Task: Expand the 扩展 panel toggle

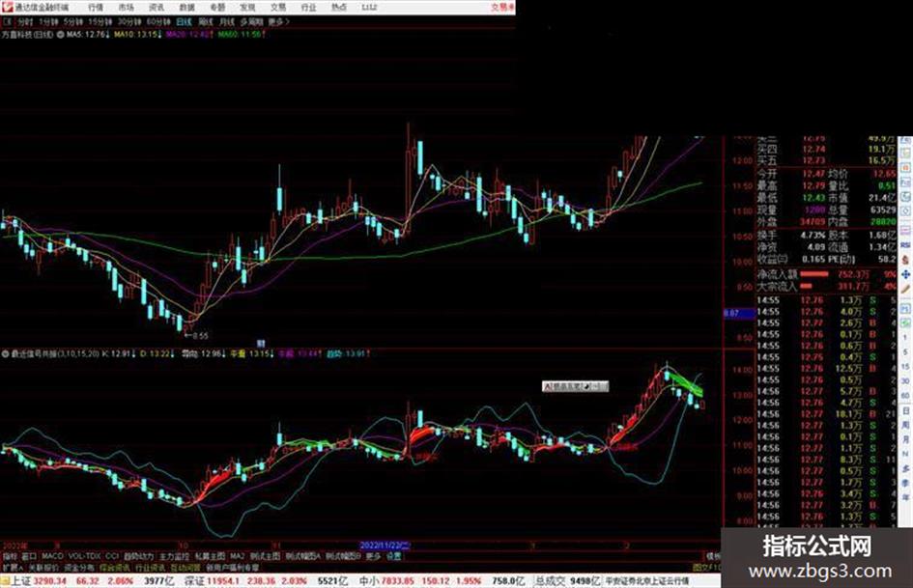Action: (x=13, y=568)
